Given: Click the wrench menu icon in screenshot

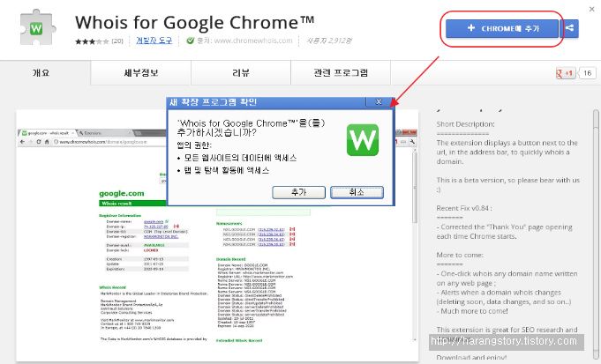Looking at the screenshot, I should [x=412, y=142].
